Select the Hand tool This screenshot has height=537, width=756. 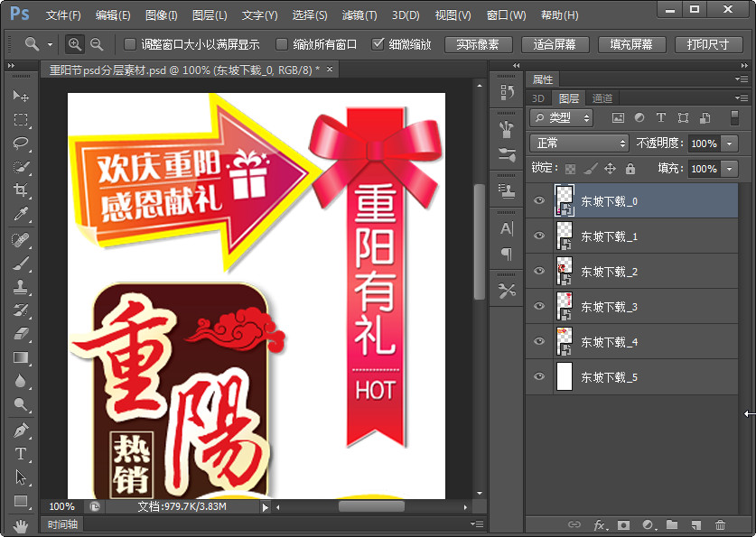coord(21,526)
